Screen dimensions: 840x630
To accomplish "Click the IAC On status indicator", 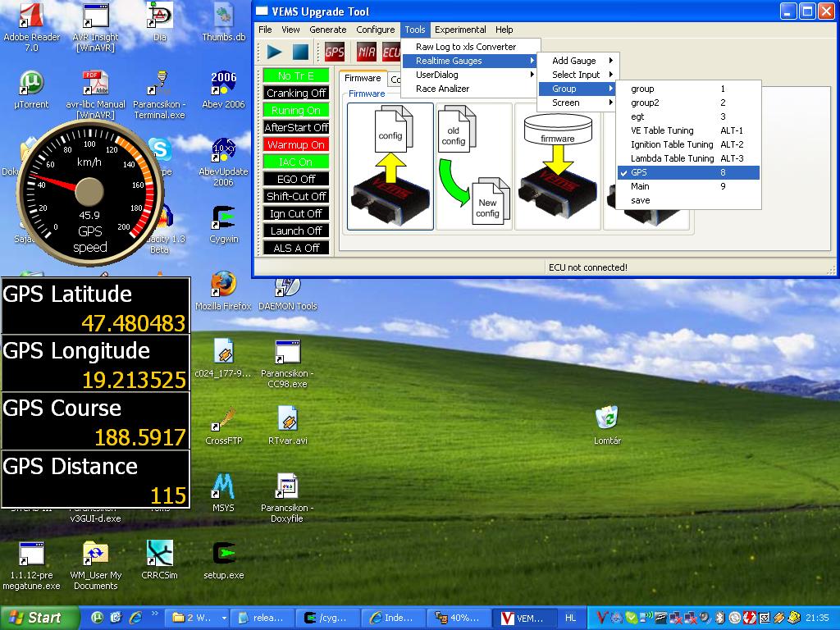I will pos(295,162).
